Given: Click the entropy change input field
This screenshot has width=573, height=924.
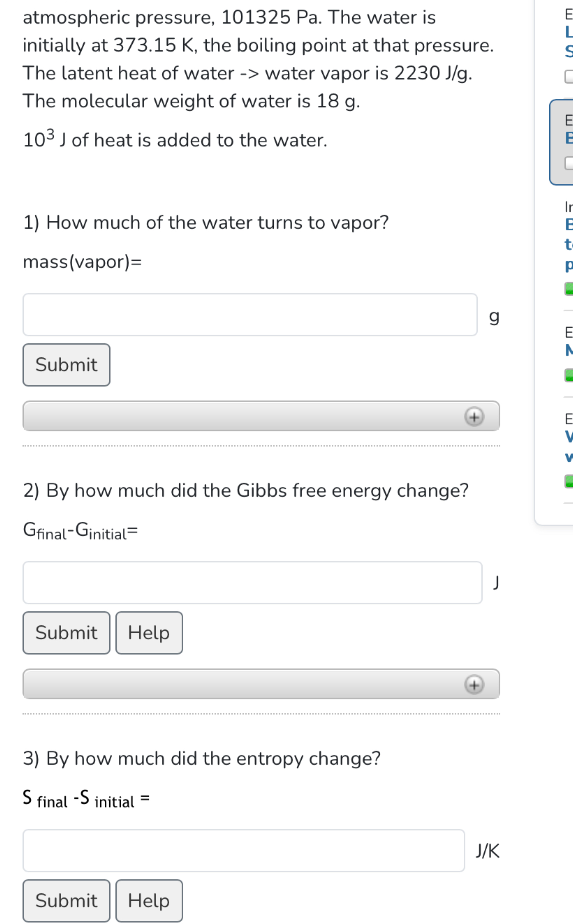Looking at the screenshot, I should [x=244, y=850].
